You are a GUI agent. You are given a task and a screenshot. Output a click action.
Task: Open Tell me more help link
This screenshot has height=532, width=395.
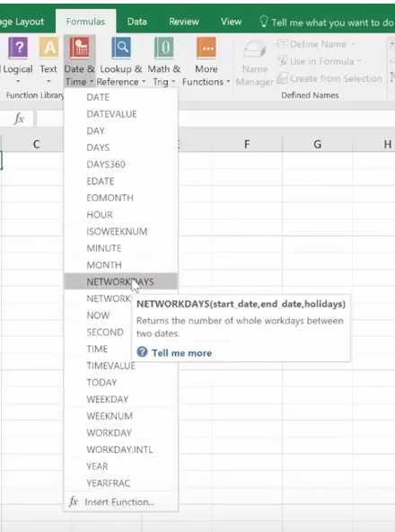[181, 353]
